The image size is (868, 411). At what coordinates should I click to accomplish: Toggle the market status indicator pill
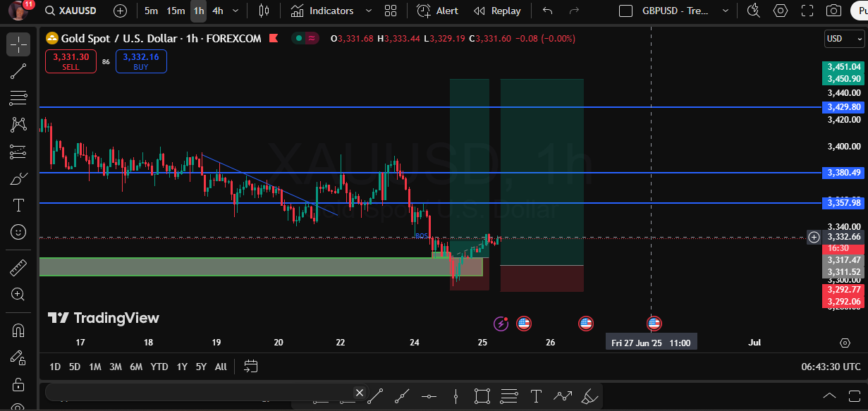(306, 39)
